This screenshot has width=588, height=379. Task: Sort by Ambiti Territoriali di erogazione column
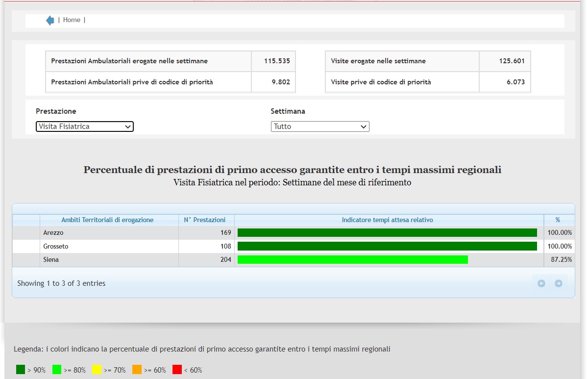click(107, 220)
